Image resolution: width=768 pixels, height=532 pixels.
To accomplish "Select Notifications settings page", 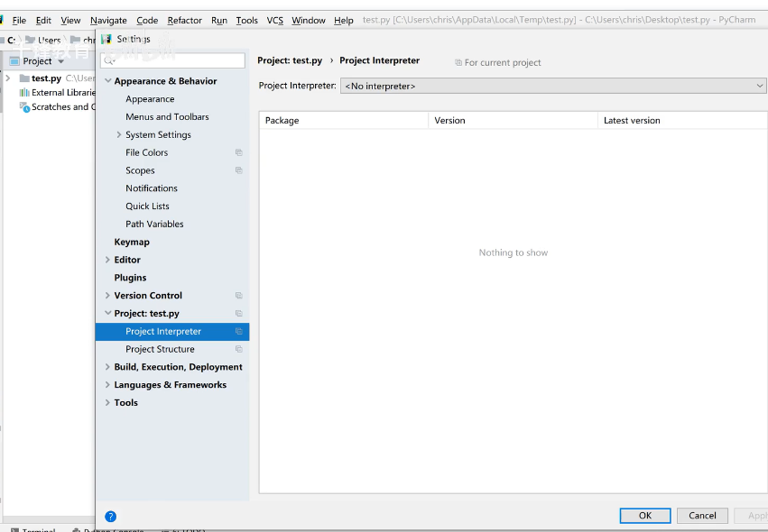I will [152, 188].
